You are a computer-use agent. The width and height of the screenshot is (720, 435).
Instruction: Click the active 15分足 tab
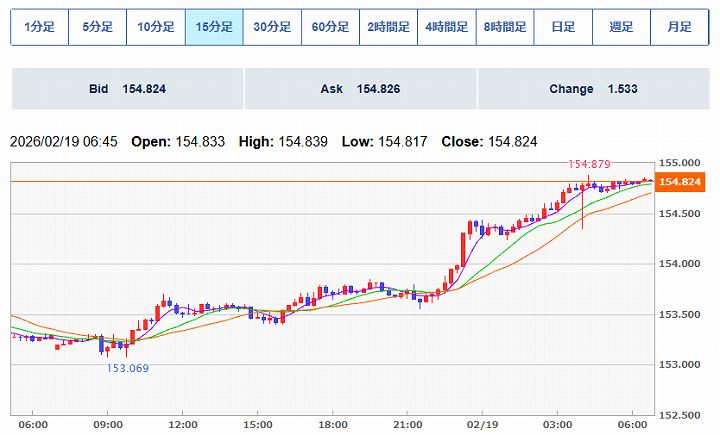click(214, 27)
